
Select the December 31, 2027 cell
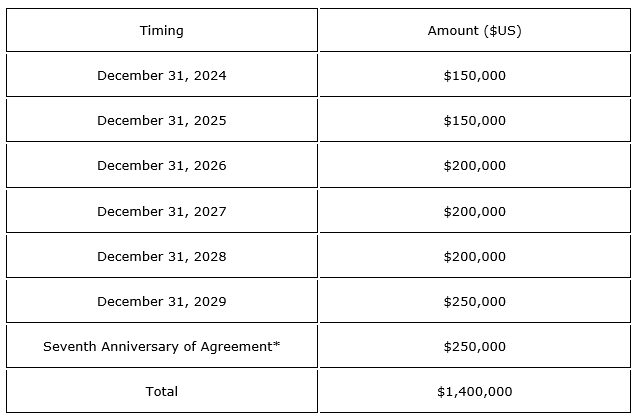point(162,211)
